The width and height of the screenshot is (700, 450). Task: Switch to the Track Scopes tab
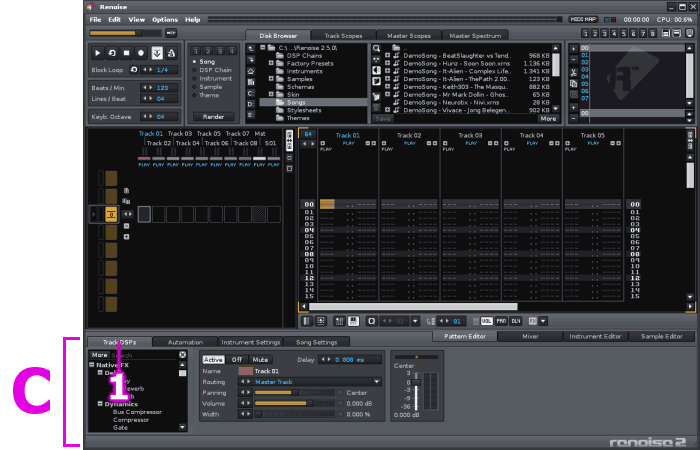click(343, 36)
